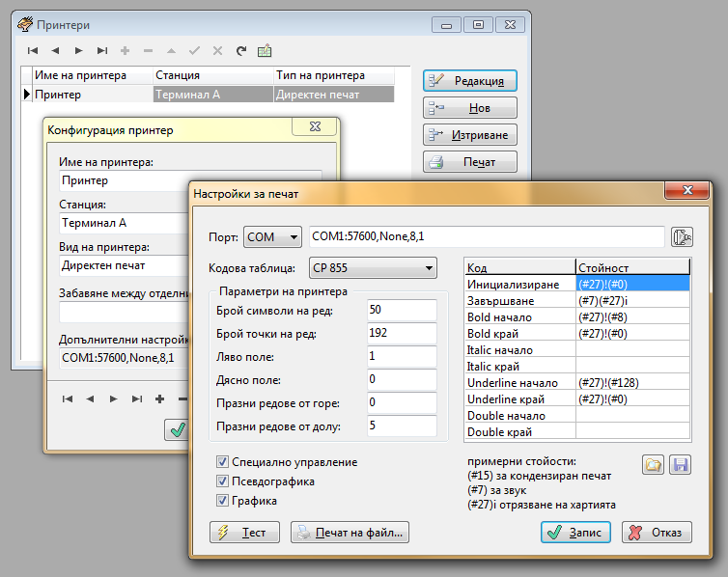This screenshot has width=728, height=577.
Task: Uncheck the Специално управление checkbox
Action: pos(223,462)
